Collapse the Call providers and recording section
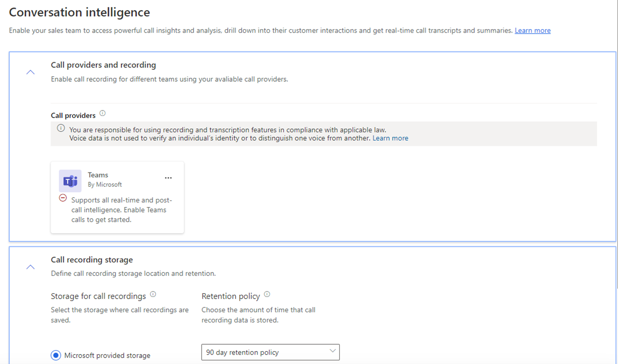Screen dimensions: 618x364 (31, 72)
